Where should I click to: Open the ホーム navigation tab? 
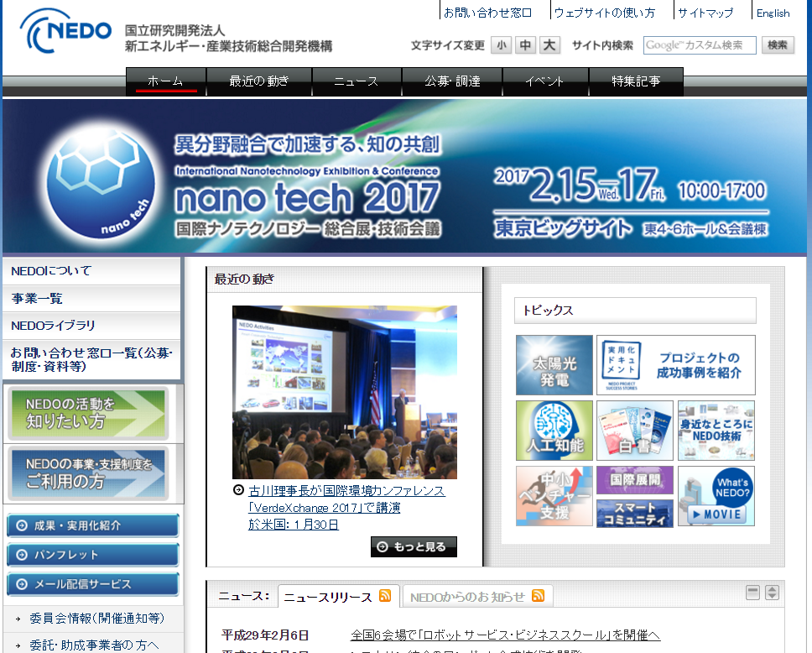click(x=166, y=81)
